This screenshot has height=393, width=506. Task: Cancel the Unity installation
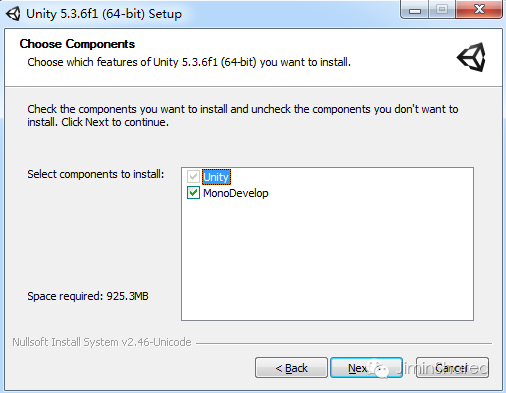point(452,368)
